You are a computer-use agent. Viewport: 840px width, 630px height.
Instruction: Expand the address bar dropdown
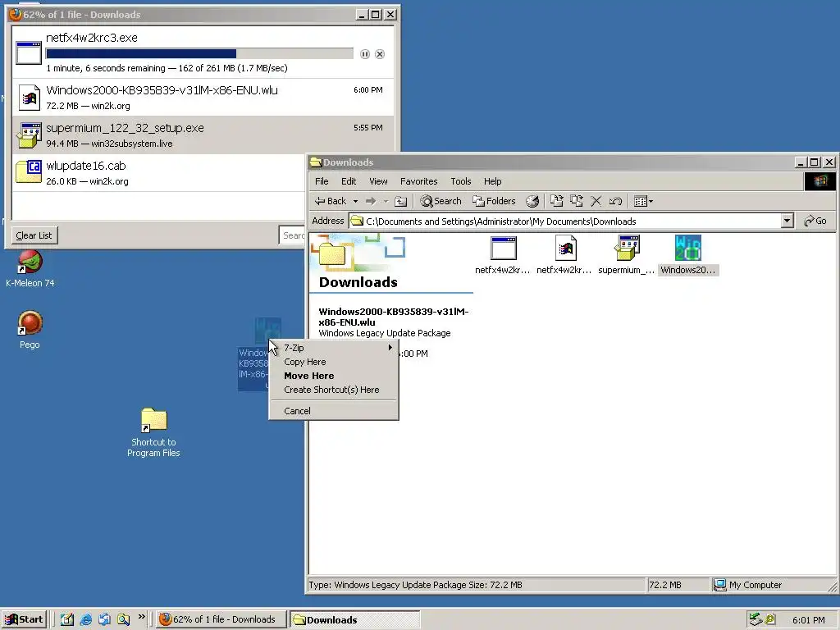pos(787,221)
